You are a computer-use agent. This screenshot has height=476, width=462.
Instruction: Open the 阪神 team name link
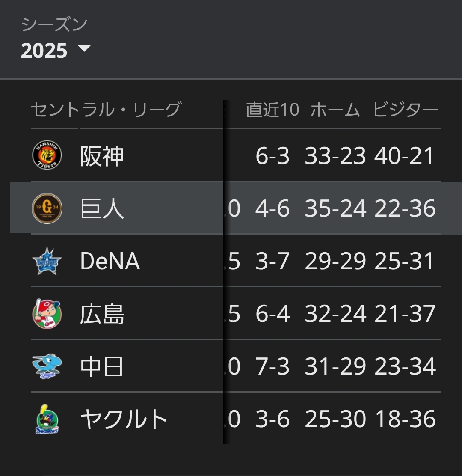(102, 156)
